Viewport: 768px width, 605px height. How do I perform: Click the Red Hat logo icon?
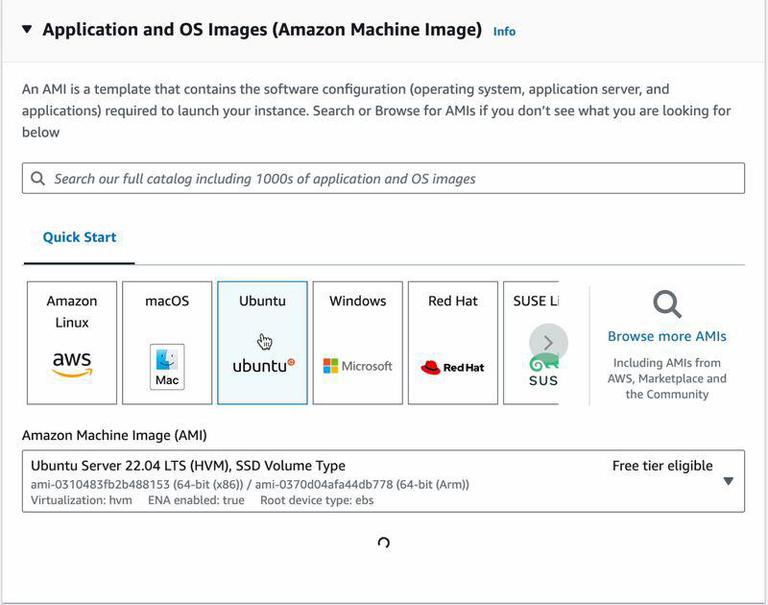click(x=453, y=367)
